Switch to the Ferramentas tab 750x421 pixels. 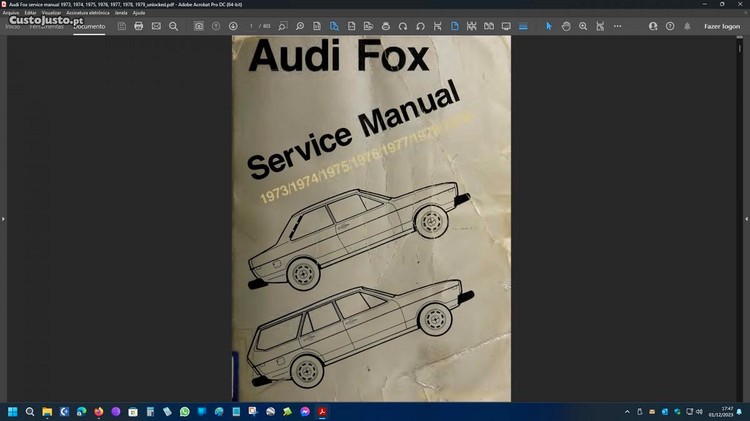[x=44, y=26]
